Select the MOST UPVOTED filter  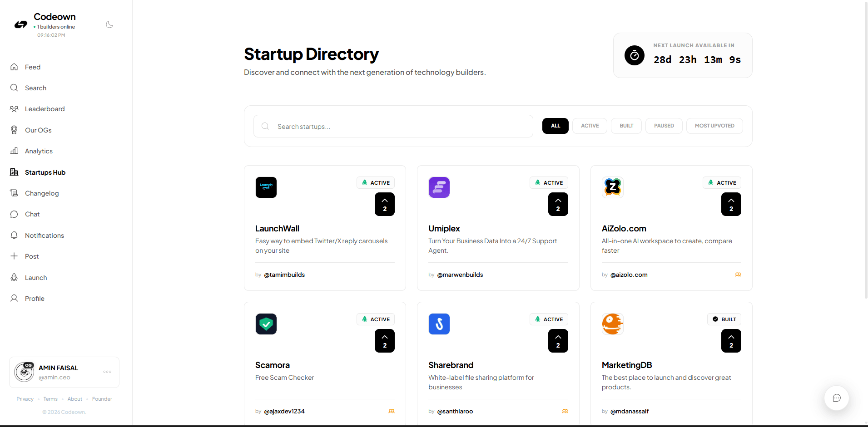tap(714, 126)
